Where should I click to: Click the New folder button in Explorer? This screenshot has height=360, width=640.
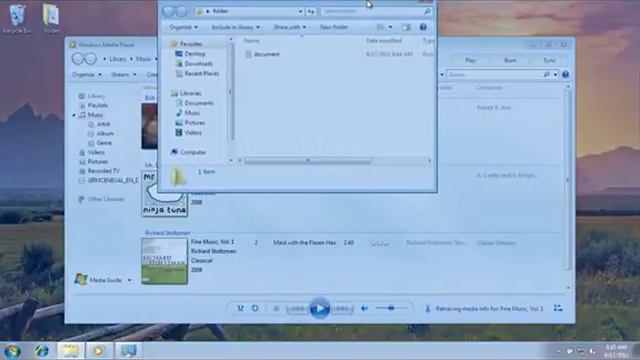coord(333,27)
